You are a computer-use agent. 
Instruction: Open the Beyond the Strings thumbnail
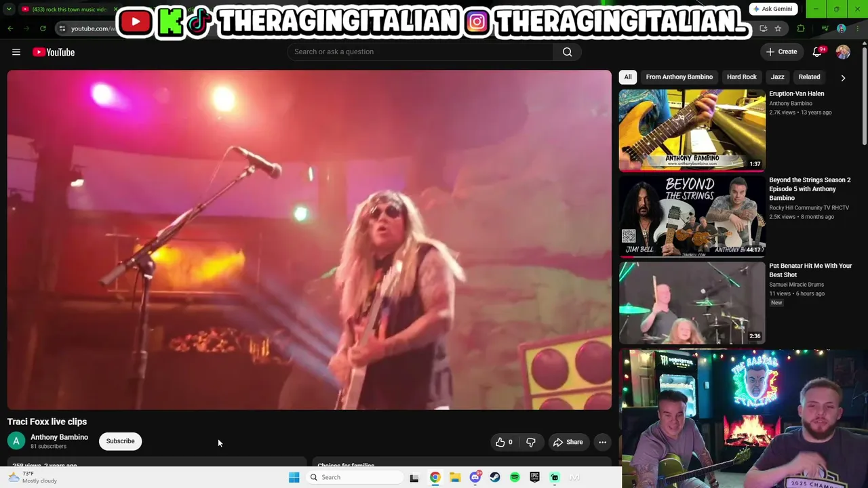[692, 216]
